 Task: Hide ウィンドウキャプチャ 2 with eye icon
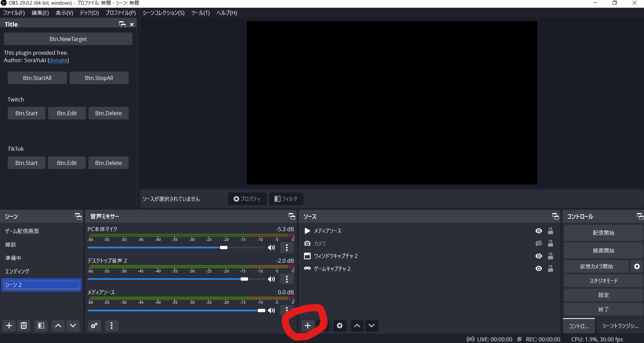click(539, 256)
